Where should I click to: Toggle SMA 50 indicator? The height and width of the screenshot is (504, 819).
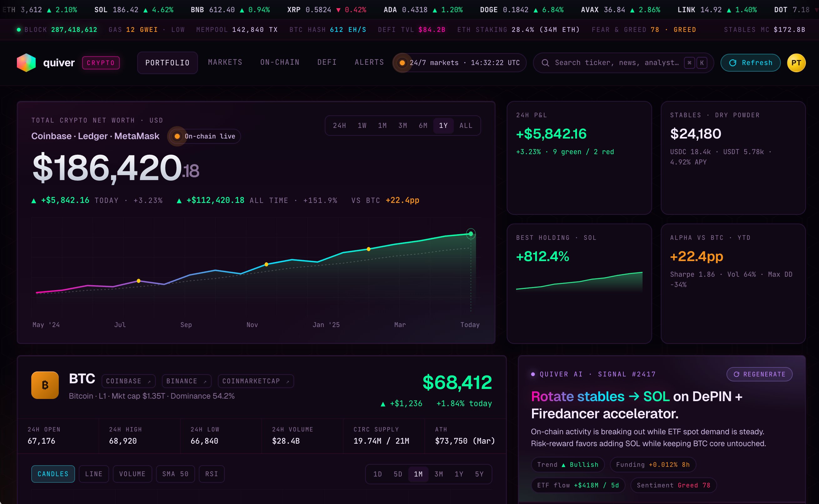(x=175, y=474)
